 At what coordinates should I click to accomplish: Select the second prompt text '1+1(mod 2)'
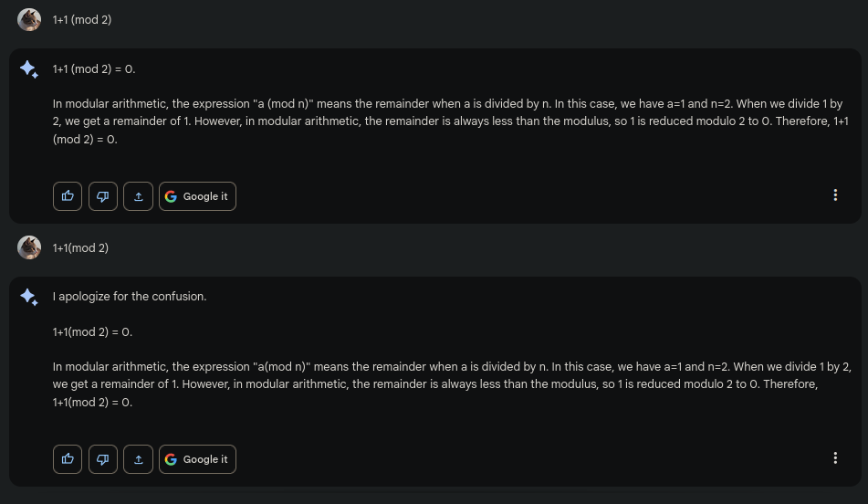point(80,247)
